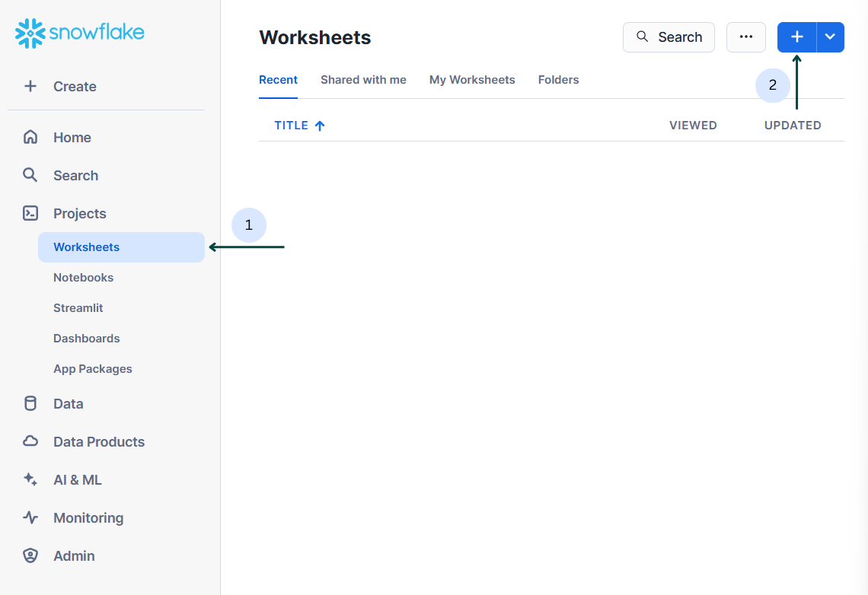
Task: Expand the Projects section label
Action: pos(80,214)
